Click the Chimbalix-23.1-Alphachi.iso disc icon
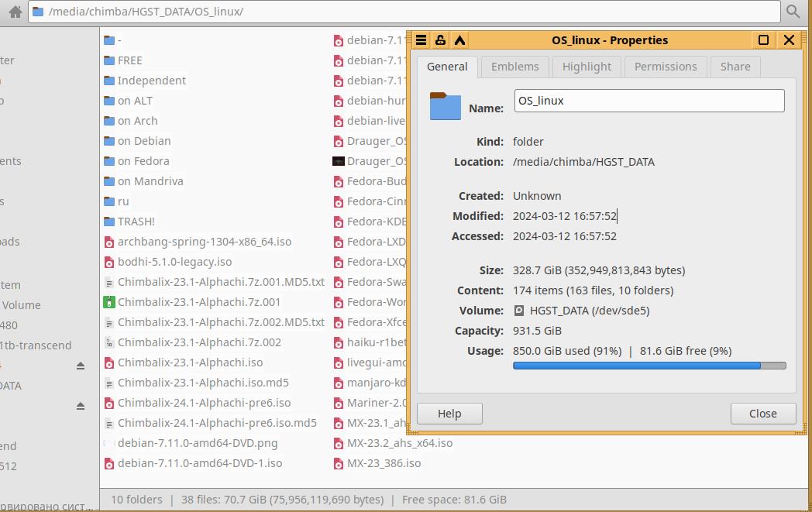 click(109, 363)
